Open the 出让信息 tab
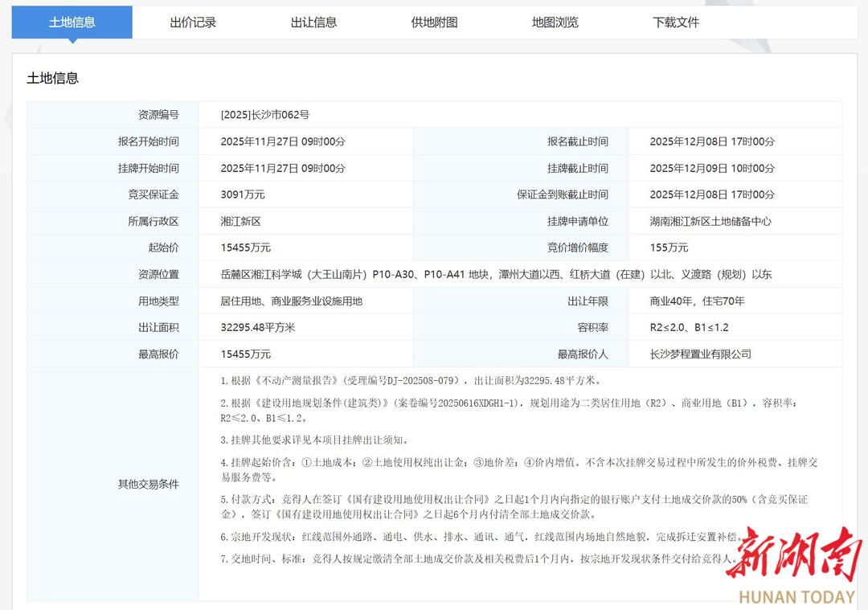This screenshot has height=610, width=868. tap(313, 23)
